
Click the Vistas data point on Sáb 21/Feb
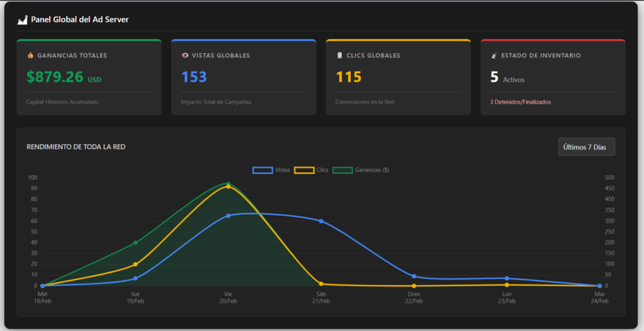(x=321, y=221)
